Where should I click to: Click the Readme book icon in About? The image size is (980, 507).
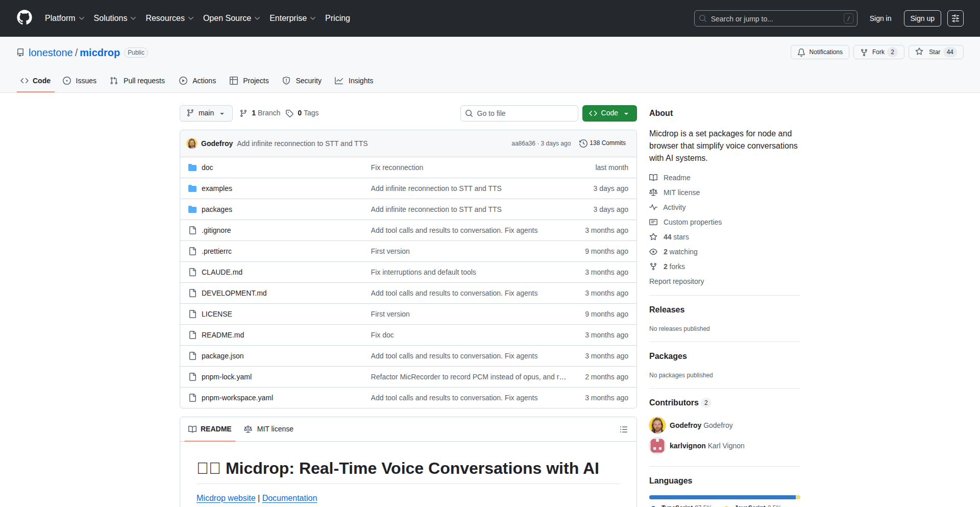[653, 178]
